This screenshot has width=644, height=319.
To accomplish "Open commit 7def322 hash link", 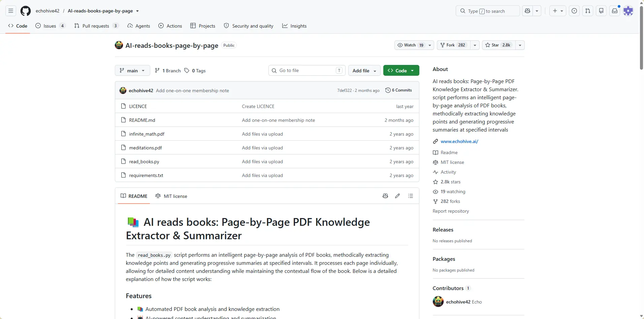I will (x=344, y=90).
